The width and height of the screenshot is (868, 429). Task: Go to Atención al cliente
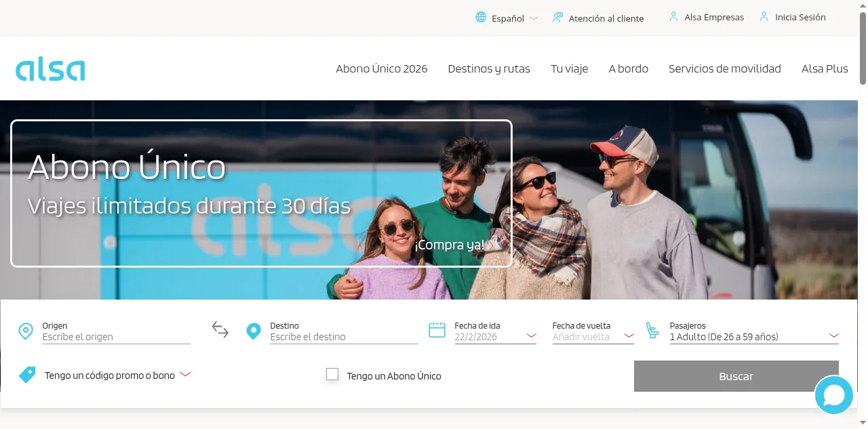pos(606,18)
